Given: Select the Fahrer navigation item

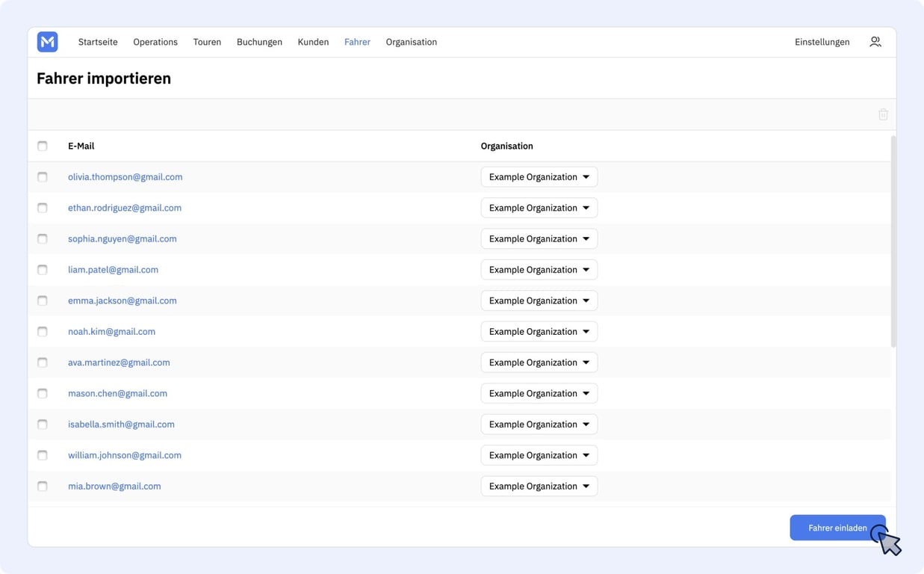Looking at the screenshot, I should [357, 42].
